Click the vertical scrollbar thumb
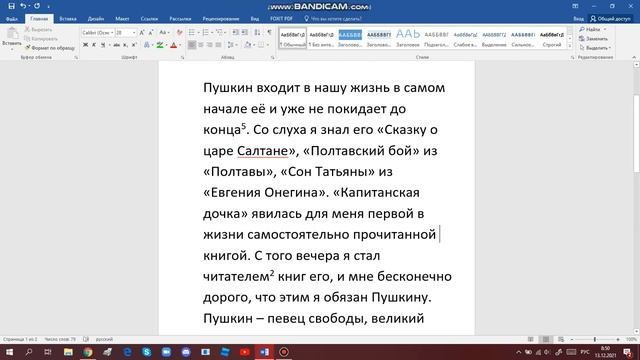This screenshot has width=640, height=360. coord(636,133)
